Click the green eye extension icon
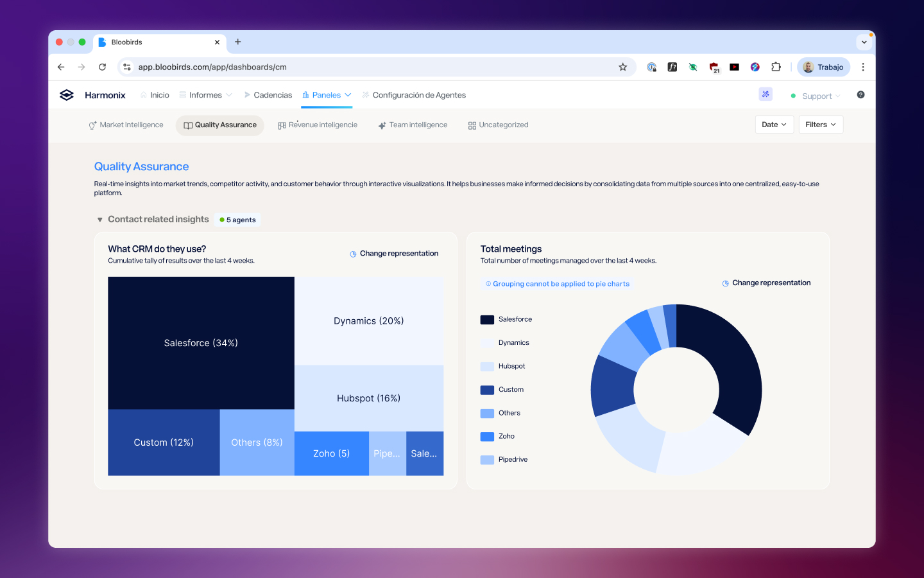 (x=693, y=67)
